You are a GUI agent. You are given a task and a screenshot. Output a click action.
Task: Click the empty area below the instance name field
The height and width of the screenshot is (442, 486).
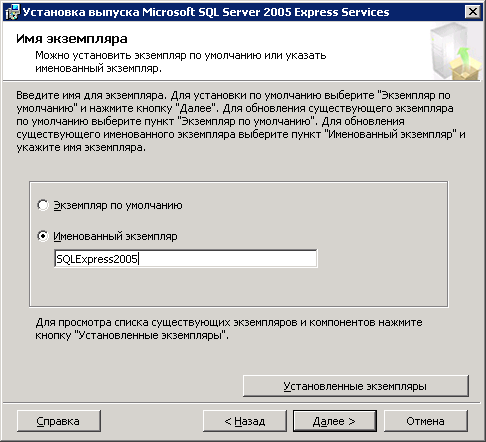click(239, 286)
